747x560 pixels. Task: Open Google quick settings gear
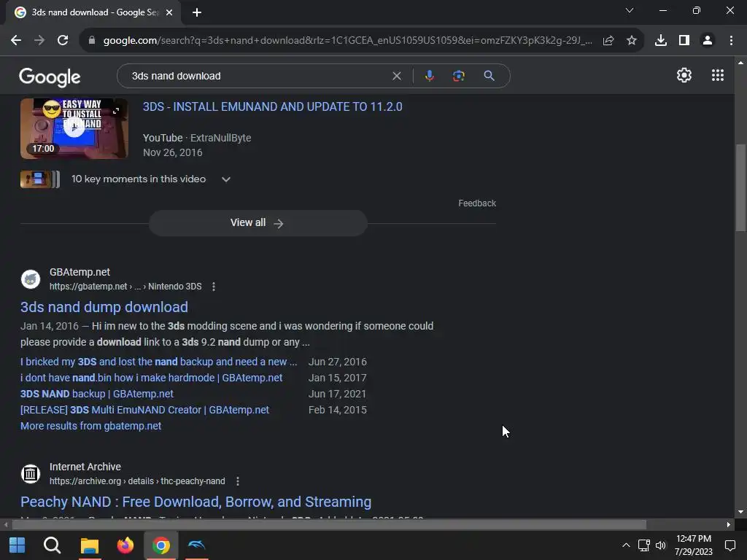pyautogui.click(x=684, y=75)
